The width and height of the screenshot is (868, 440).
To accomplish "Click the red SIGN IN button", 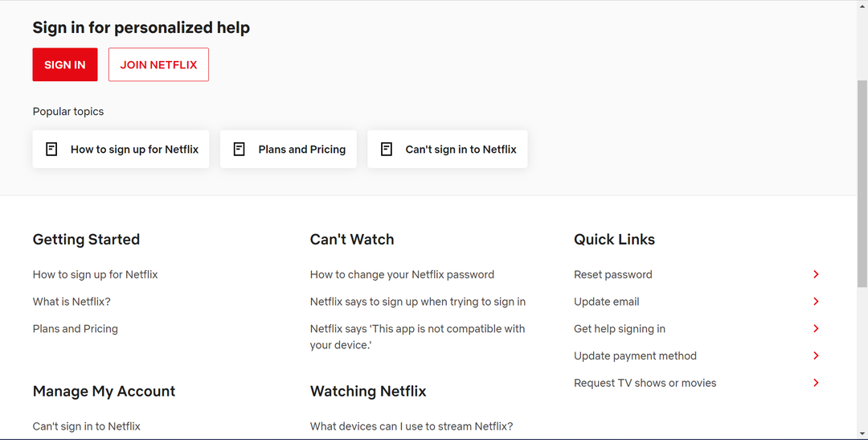I will click(x=65, y=64).
